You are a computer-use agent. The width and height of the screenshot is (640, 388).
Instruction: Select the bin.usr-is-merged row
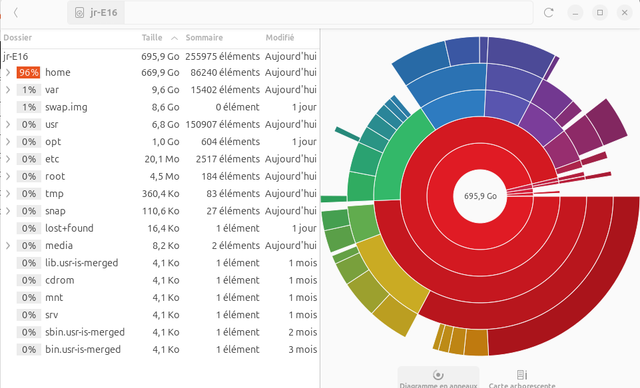coord(160,350)
